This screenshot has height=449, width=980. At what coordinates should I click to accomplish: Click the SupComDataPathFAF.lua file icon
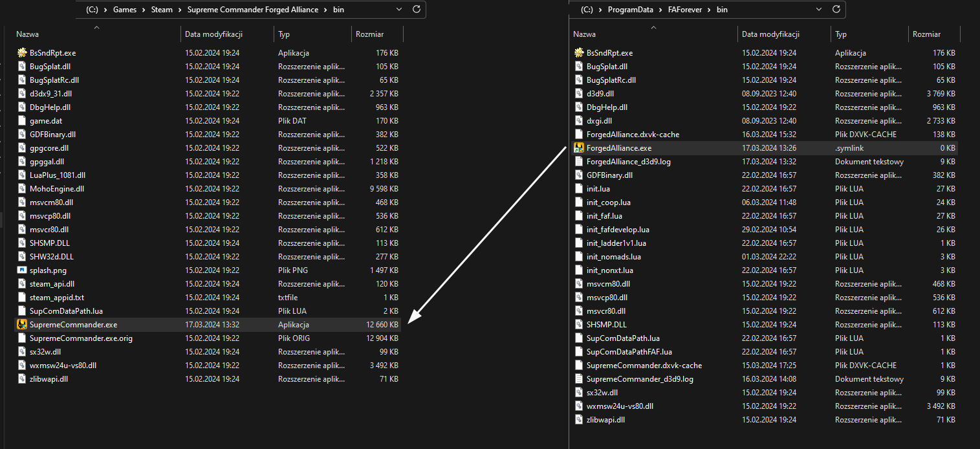tap(579, 352)
